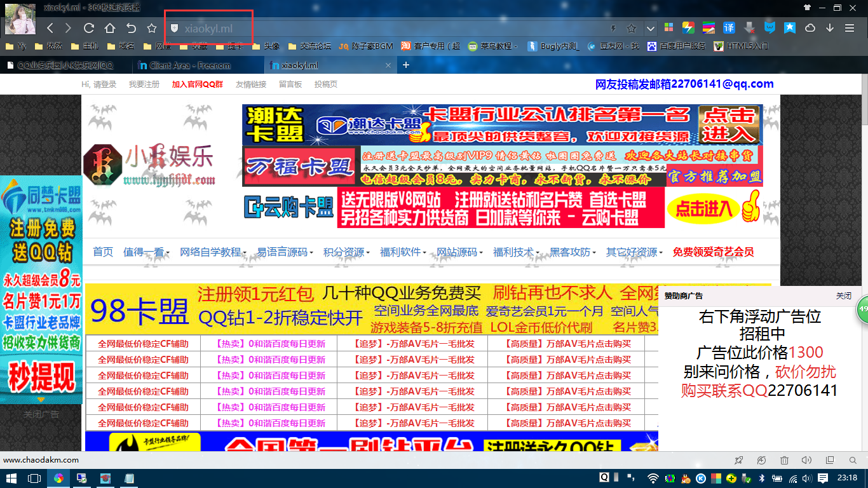Image resolution: width=868 pixels, height=488 pixels.
Task: Open the blue translate extension icon
Action: [729, 28]
